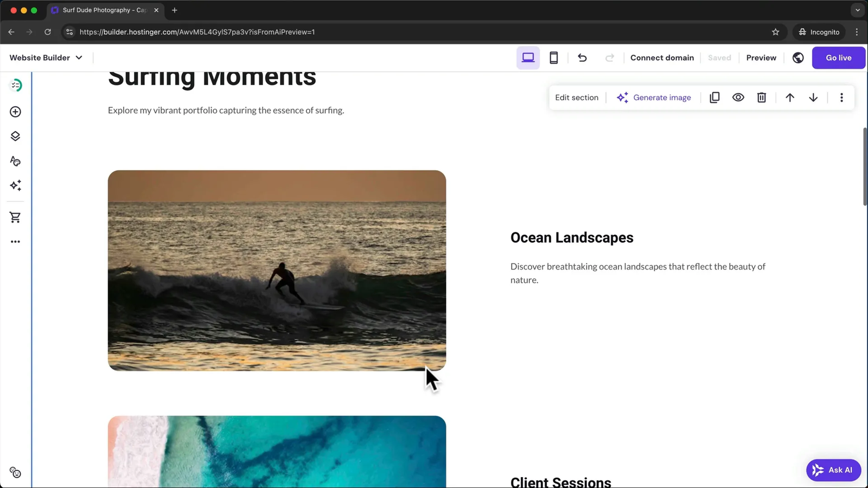This screenshot has width=868, height=488.
Task: Click Edit section button
Action: [x=577, y=98]
